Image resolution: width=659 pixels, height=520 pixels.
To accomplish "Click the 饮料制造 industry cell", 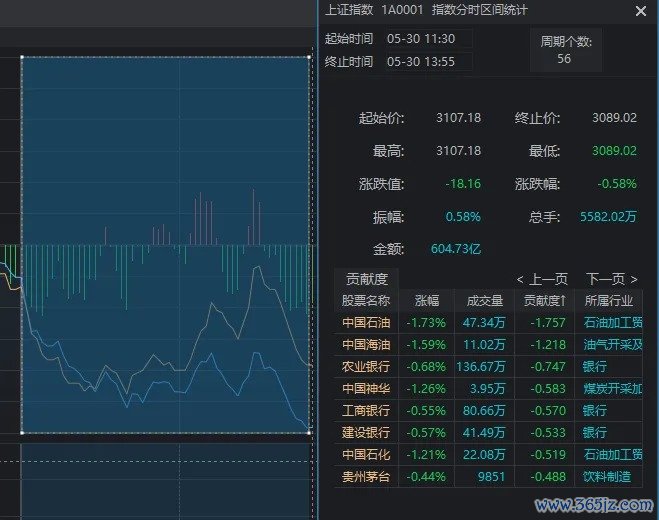I will [x=607, y=477].
